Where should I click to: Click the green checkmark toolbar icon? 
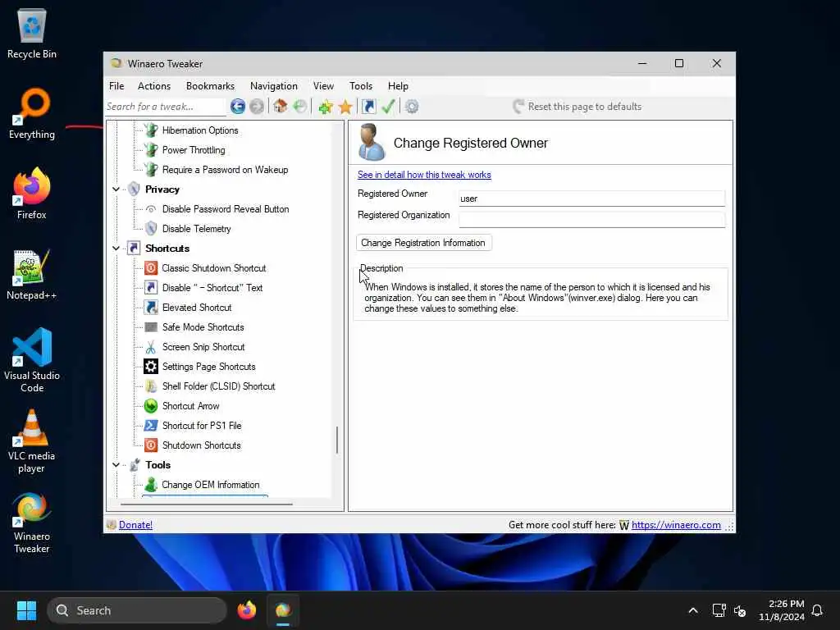(x=388, y=106)
